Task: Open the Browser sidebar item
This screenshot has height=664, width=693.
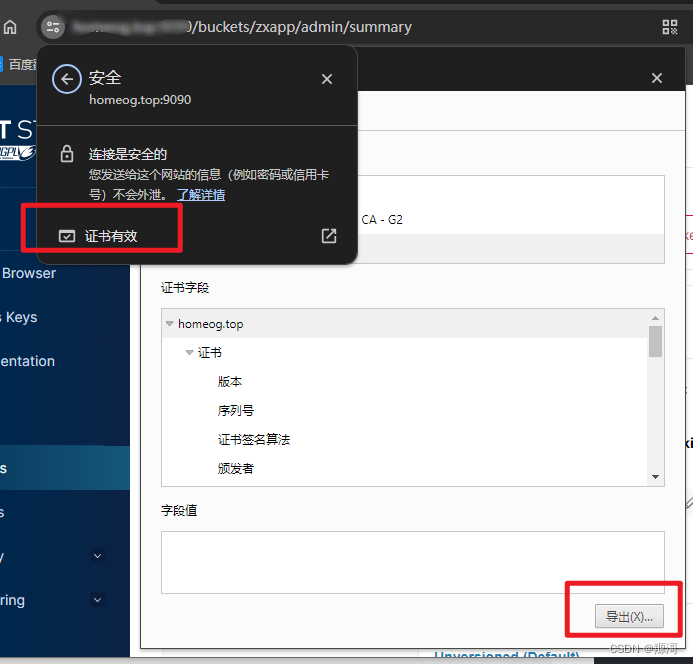Action: 29,273
